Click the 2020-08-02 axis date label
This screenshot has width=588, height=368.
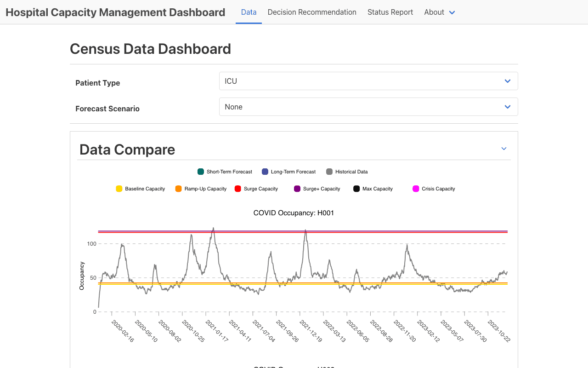(170, 331)
